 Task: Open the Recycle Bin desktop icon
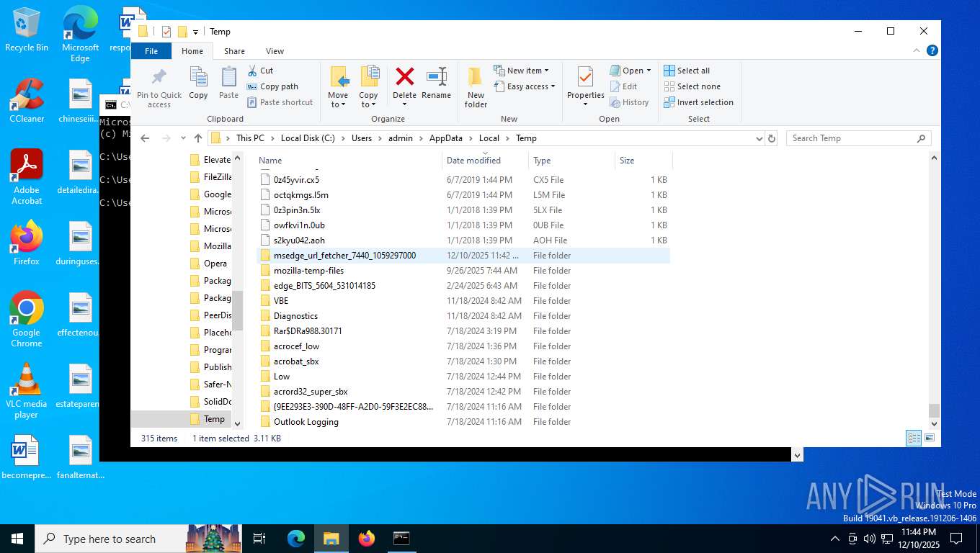[27, 30]
